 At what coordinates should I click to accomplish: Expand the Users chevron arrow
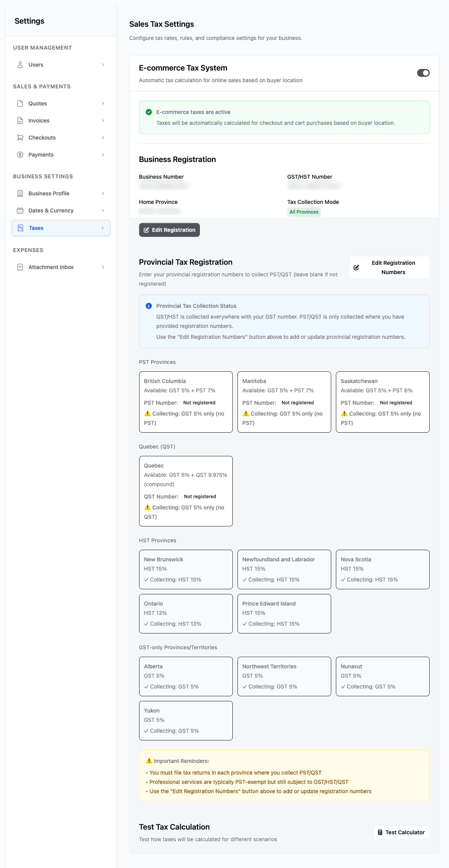click(x=103, y=65)
